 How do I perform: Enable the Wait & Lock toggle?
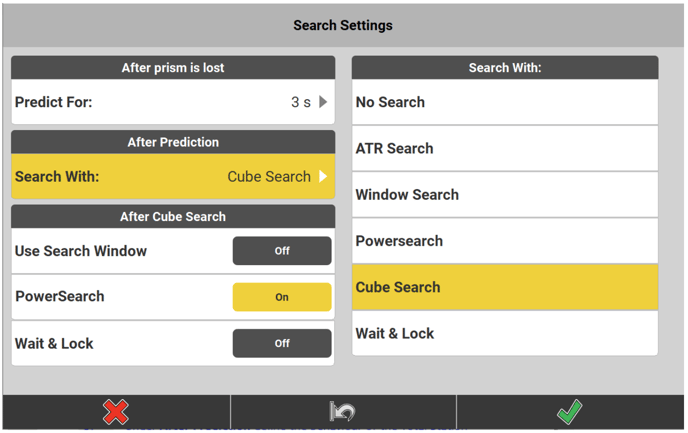[x=282, y=343]
